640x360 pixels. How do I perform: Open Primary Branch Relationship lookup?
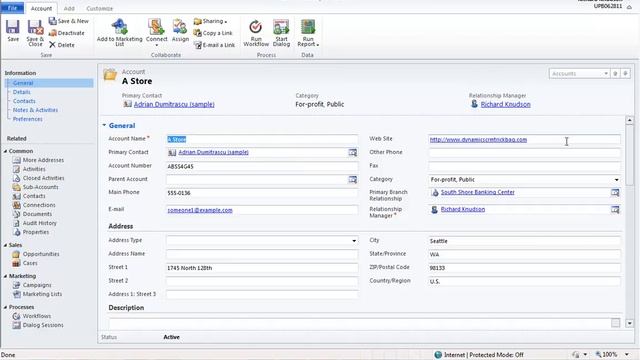pos(615,192)
